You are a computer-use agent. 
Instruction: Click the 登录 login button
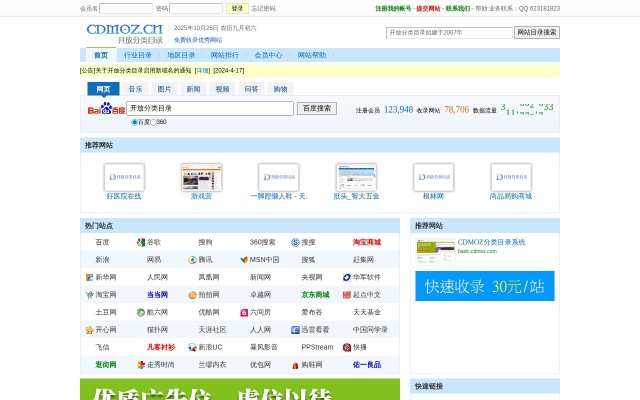tap(237, 8)
